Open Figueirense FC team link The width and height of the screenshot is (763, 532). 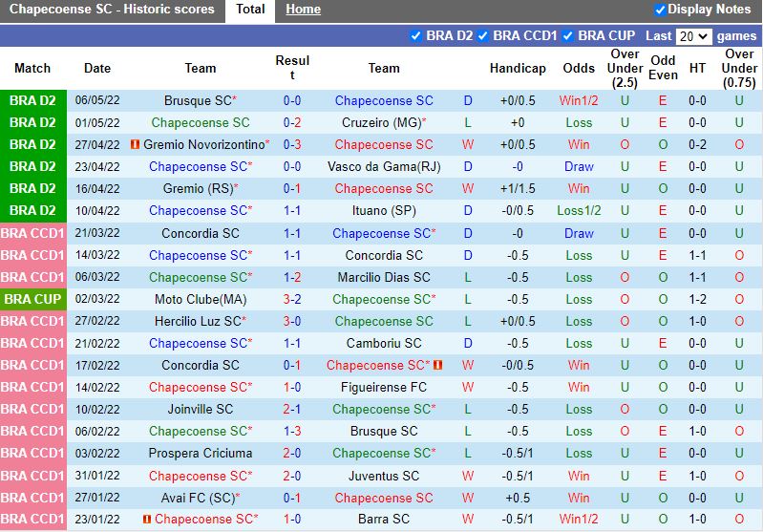[x=384, y=388]
